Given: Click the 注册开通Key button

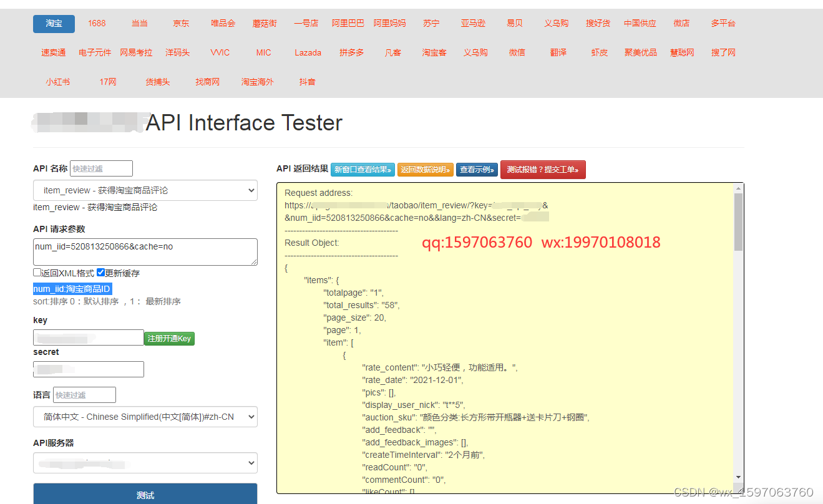Looking at the screenshot, I should 170,339.
